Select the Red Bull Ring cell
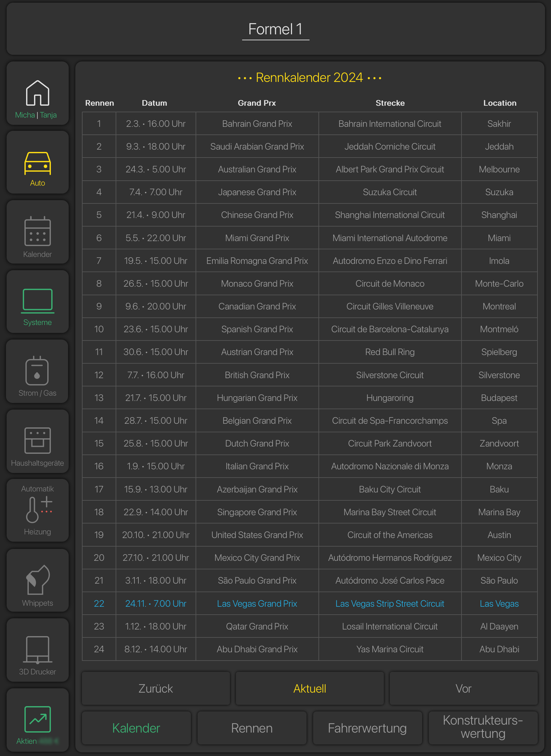Image resolution: width=551 pixels, height=756 pixels. (x=390, y=352)
